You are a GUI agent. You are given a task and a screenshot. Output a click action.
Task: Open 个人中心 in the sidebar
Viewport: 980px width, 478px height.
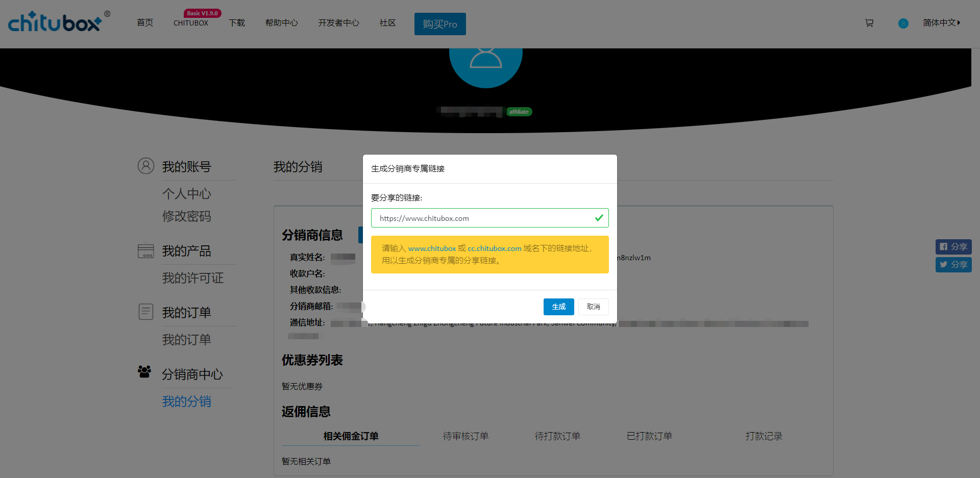pos(187,194)
